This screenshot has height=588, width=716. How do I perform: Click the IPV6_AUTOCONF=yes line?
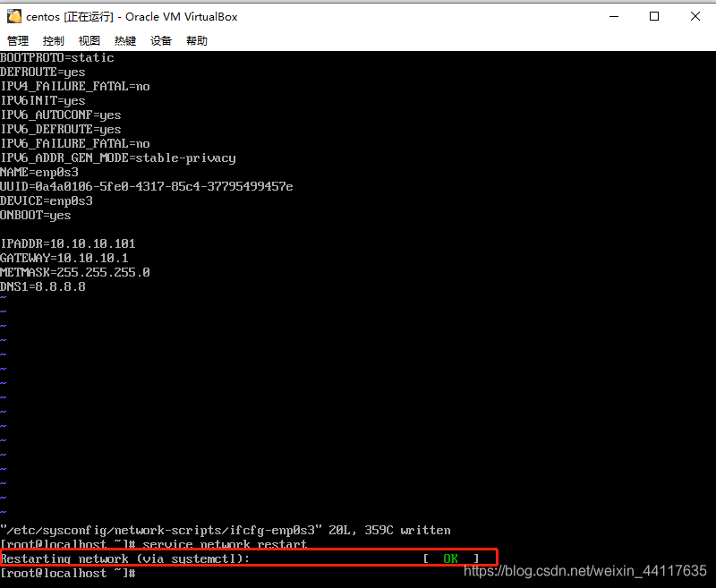[61, 115]
